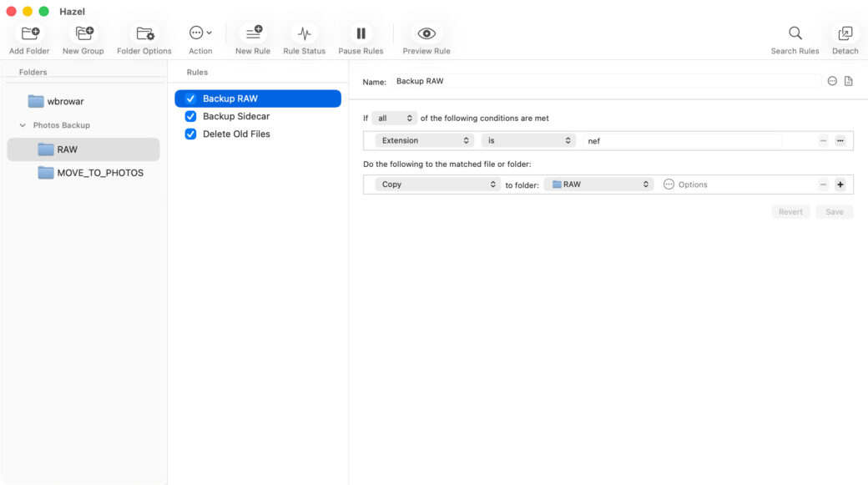Click the document notes icon by Name
Viewport: 868px width, 485px height.
pos(848,81)
